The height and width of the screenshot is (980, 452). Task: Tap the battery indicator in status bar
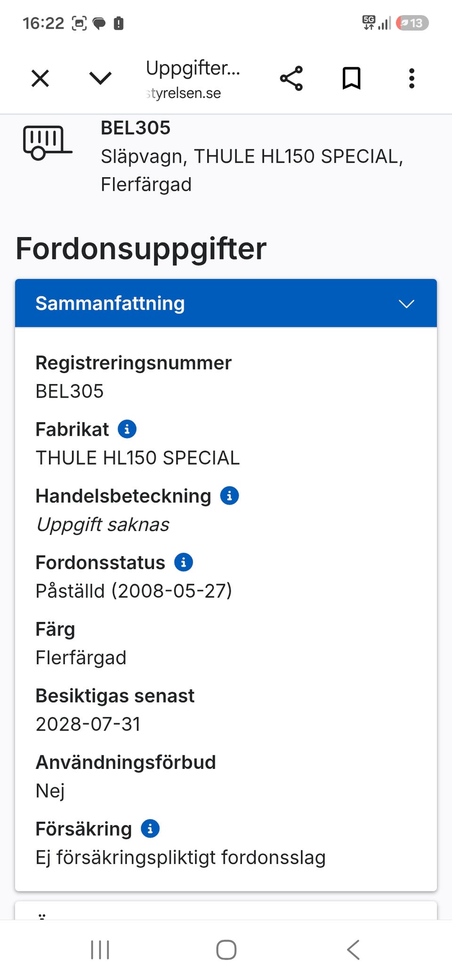click(412, 23)
